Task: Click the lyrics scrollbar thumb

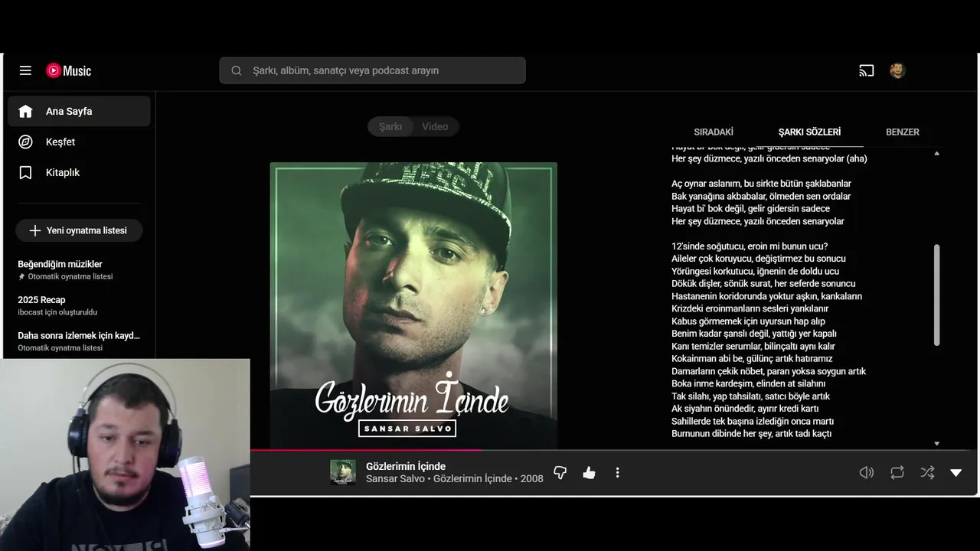Action: pos(936,295)
